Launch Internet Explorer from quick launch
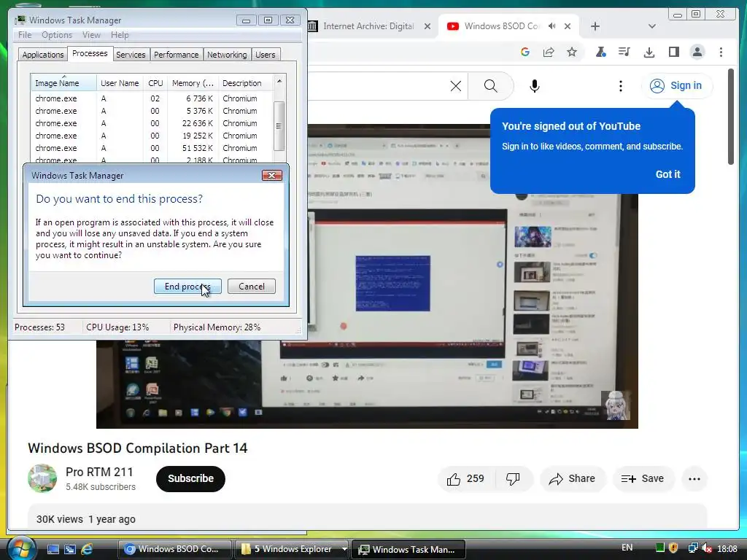747x560 pixels. click(x=87, y=549)
